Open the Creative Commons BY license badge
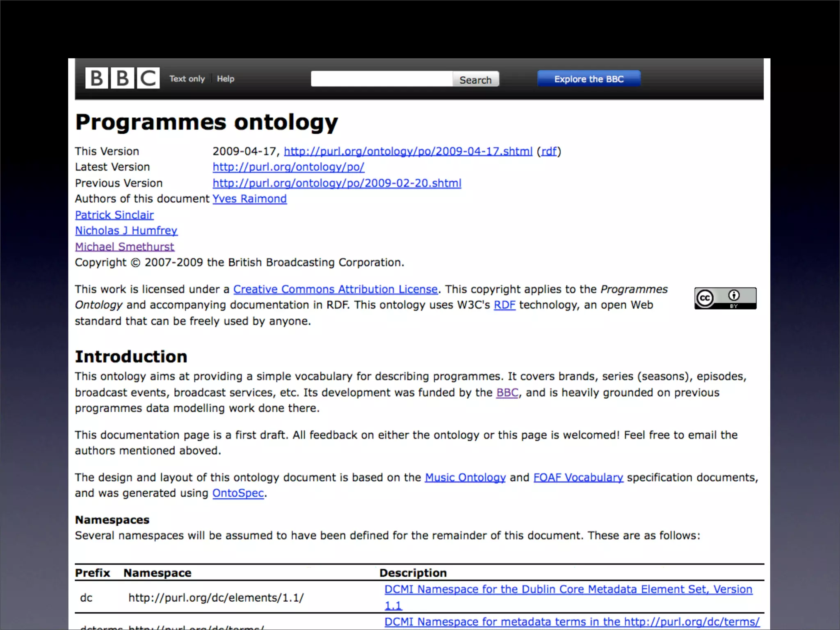The height and width of the screenshot is (630, 840). [x=725, y=298]
